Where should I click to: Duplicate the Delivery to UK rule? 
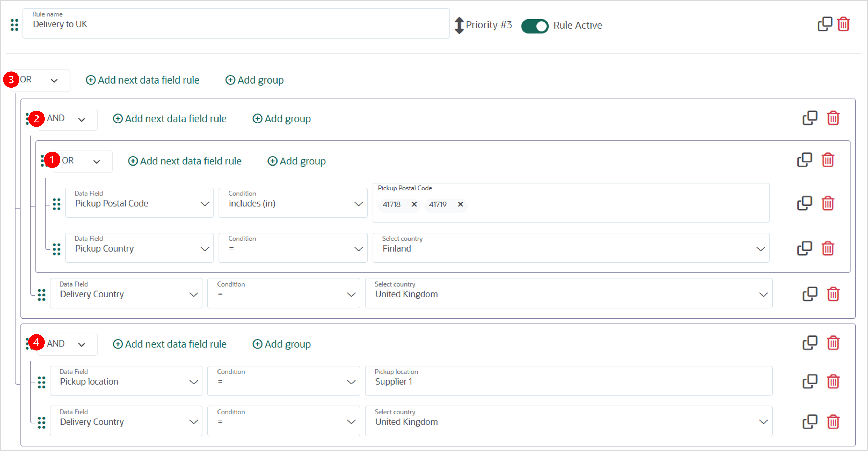[x=824, y=24]
